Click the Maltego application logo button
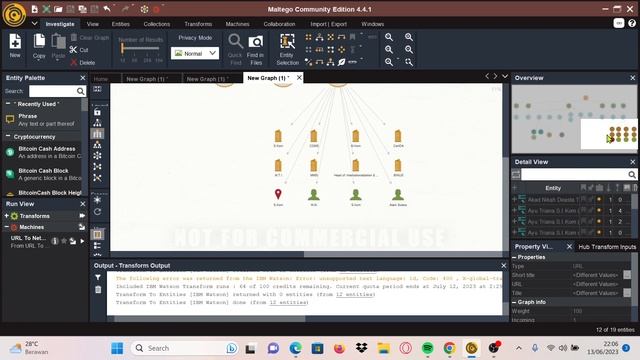The height and width of the screenshot is (360, 640). (14, 14)
